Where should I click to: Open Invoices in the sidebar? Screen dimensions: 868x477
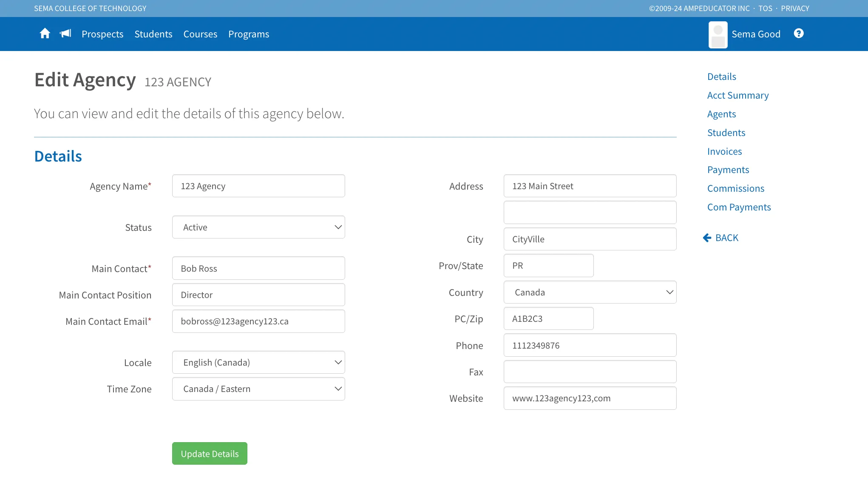click(x=724, y=151)
